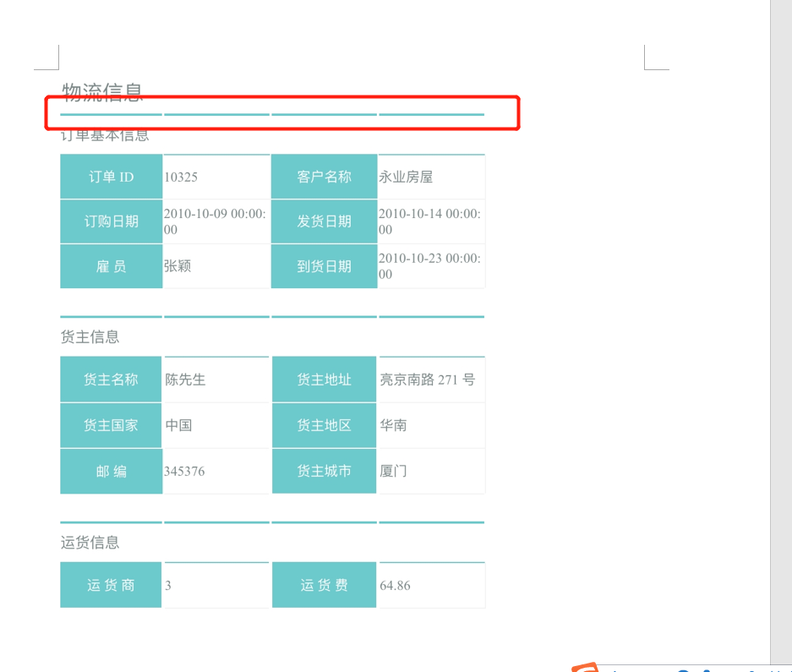Viewport: 792px width, 672px height.
Task: Select the 到货日期 header cell
Action: pos(324,266)
